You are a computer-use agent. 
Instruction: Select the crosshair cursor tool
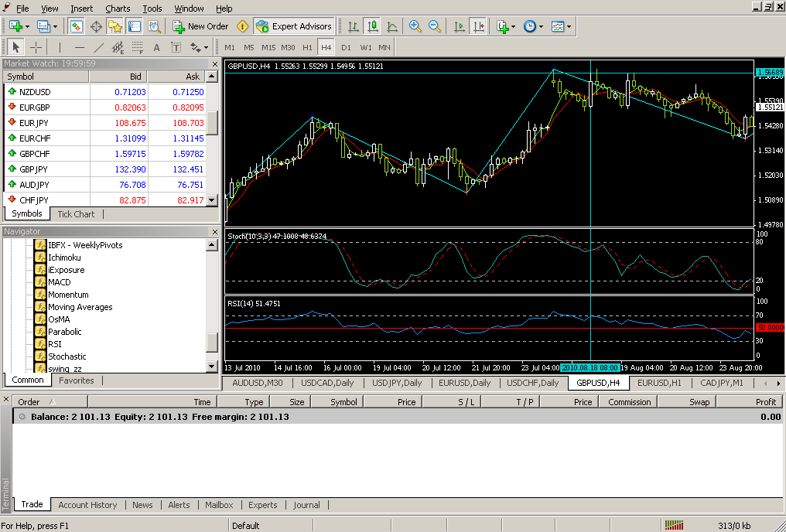(36, 47)
